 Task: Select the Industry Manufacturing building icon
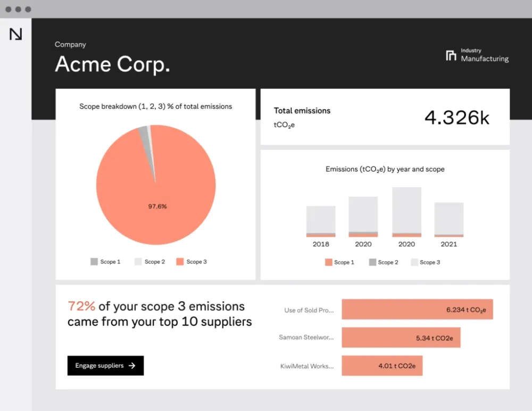[x=450, y=55]
